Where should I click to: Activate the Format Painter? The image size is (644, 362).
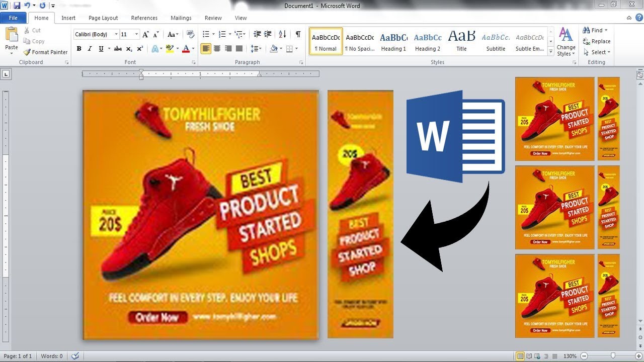[45, 52]
